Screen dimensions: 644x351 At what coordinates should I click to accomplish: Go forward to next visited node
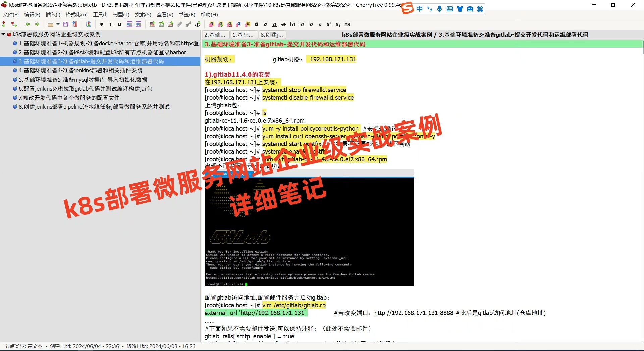37,24
